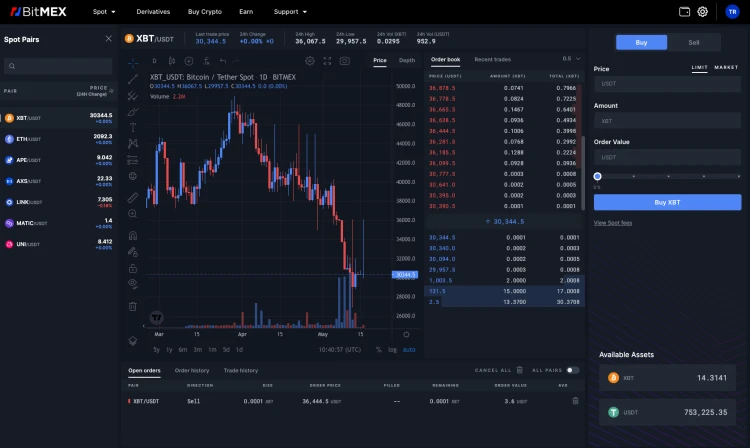The image size is (750, 448).
Task: Remove drawings with chart trash icon
Action: [133, 306]
